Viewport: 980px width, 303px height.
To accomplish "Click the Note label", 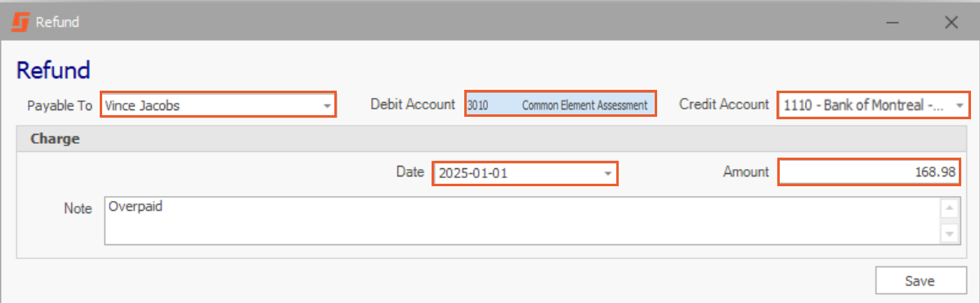I will pos(78,208).
